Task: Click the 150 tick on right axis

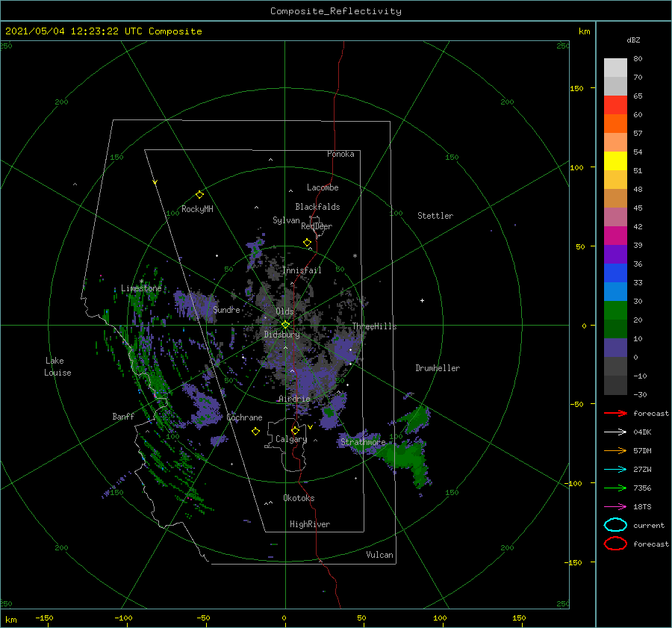Action: 576,88
